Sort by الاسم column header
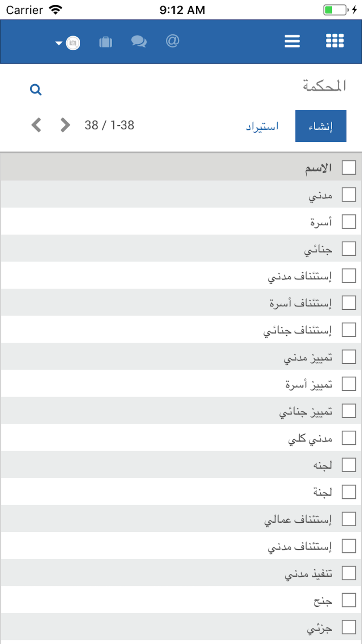Viewport: 362px width, 644px height. (x=318, y=168)
